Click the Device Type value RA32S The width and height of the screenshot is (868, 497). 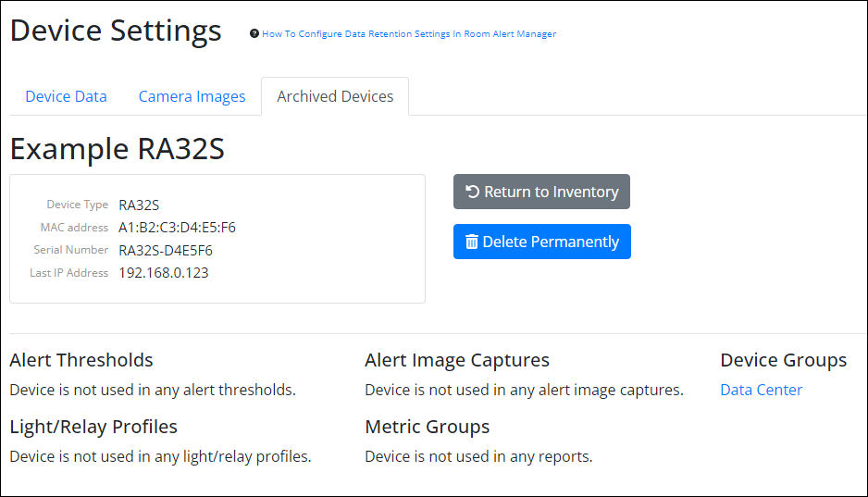point(139,205)
